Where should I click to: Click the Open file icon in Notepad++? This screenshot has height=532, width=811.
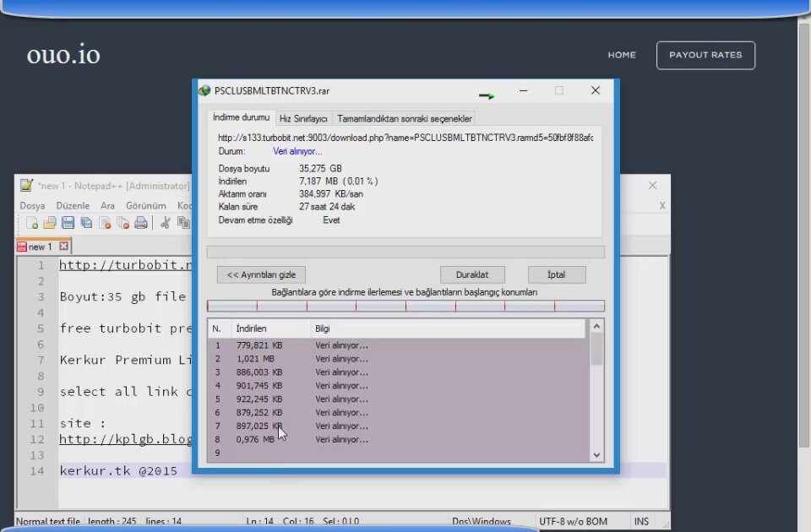pyautogui.click(x=50, y=223)
